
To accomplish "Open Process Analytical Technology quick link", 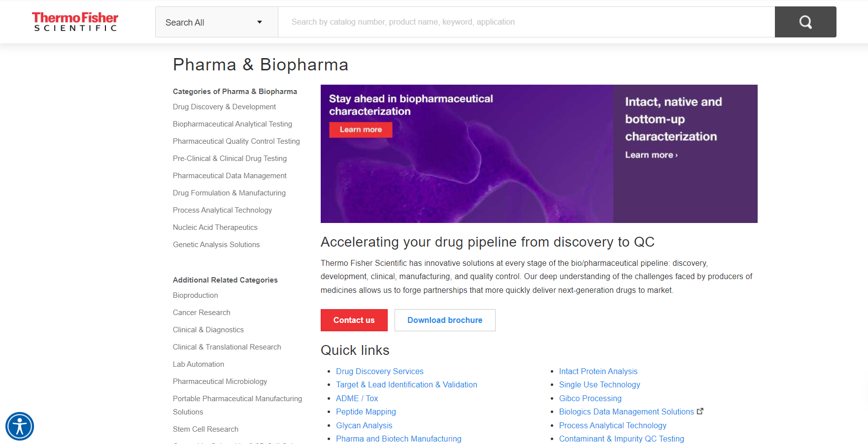I will (613, 425).
